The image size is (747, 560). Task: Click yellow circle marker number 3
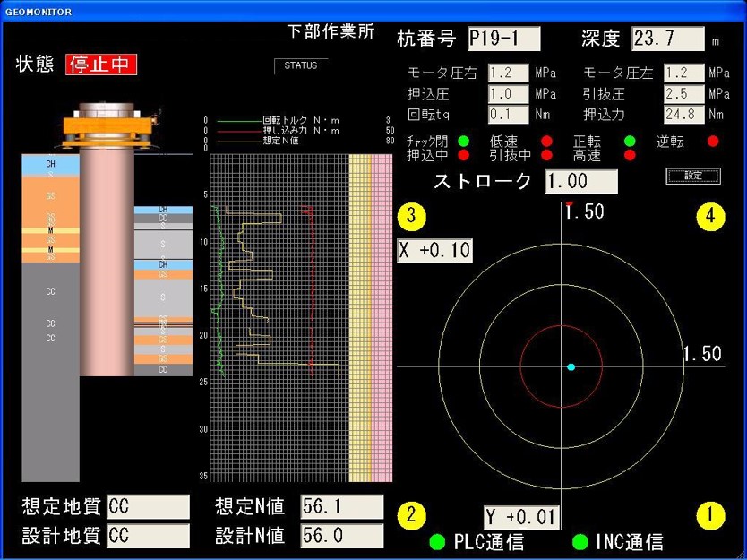tap(411, 216)
